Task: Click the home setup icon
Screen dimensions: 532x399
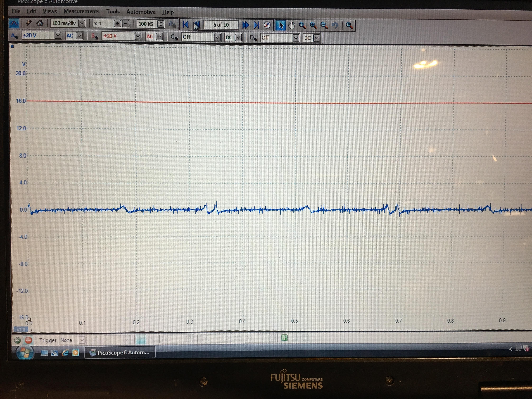Action: pyautogui.click(x=40, y=23)
